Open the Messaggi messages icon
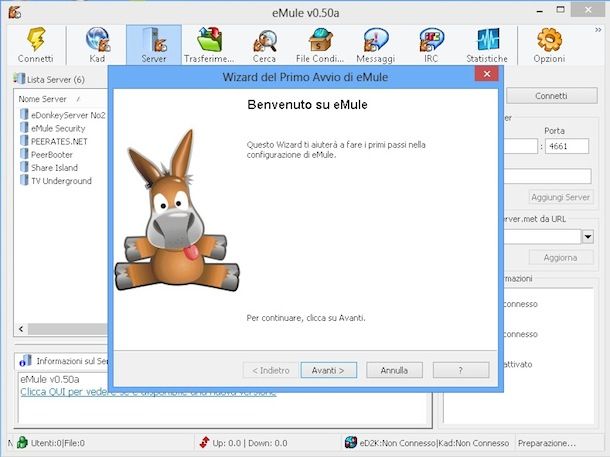The width and height of the screenshot is (610, 457). pos(375,39)
